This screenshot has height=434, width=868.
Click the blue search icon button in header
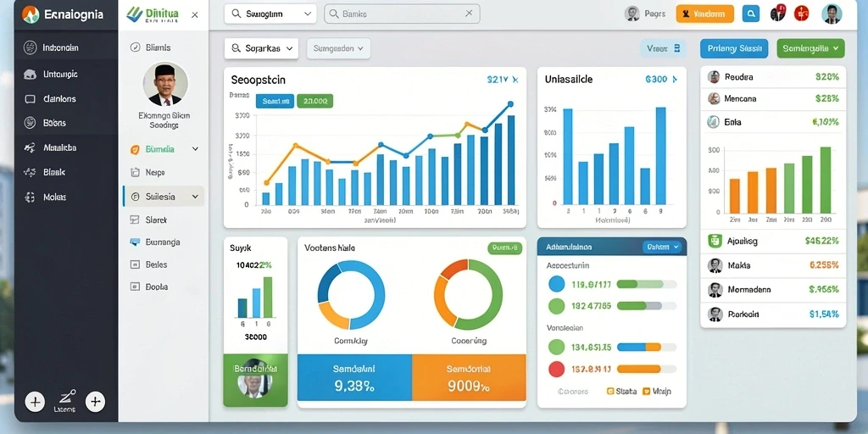(x=751, y=14)
